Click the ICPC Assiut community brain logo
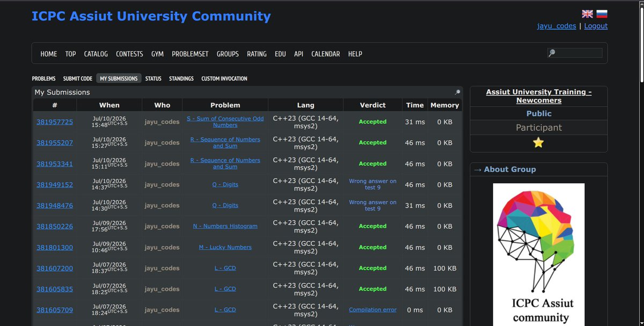This screenshot has width=644, height=326. [539, 254]
